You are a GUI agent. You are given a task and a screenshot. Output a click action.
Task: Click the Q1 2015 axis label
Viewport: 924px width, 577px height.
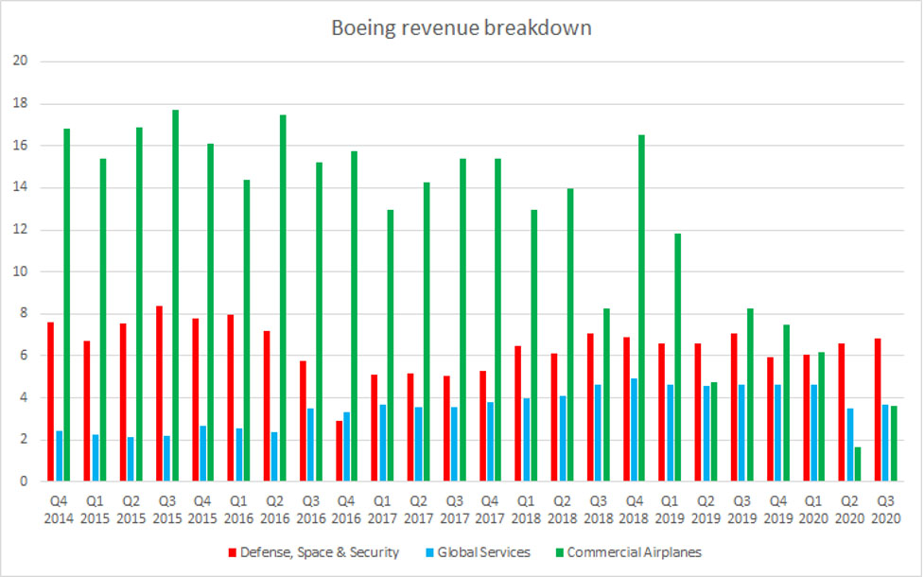click(95, 510)
